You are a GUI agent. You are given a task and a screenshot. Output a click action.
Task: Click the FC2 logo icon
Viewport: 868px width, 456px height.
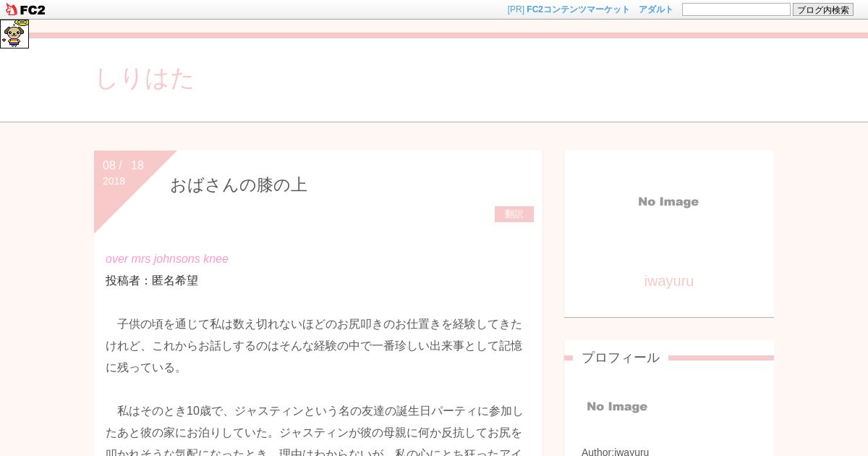tap(25, 9)
